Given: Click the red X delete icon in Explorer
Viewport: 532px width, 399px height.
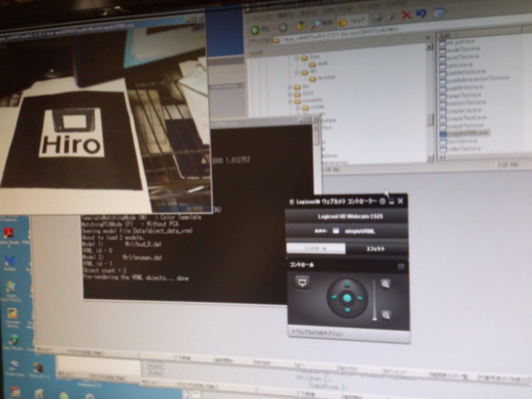Looking at the screenshot, I should (x=406, y=15).
